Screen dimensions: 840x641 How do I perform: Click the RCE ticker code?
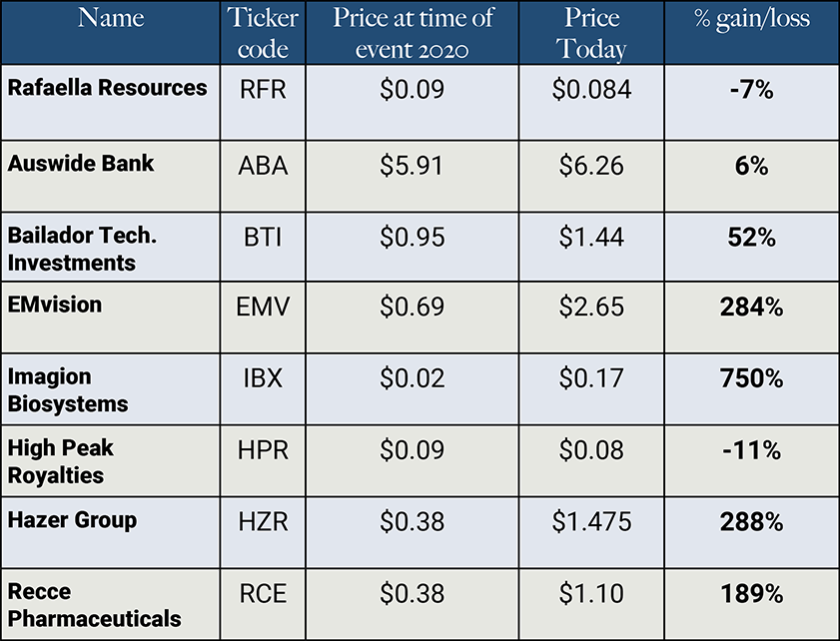tap(264, 595)
